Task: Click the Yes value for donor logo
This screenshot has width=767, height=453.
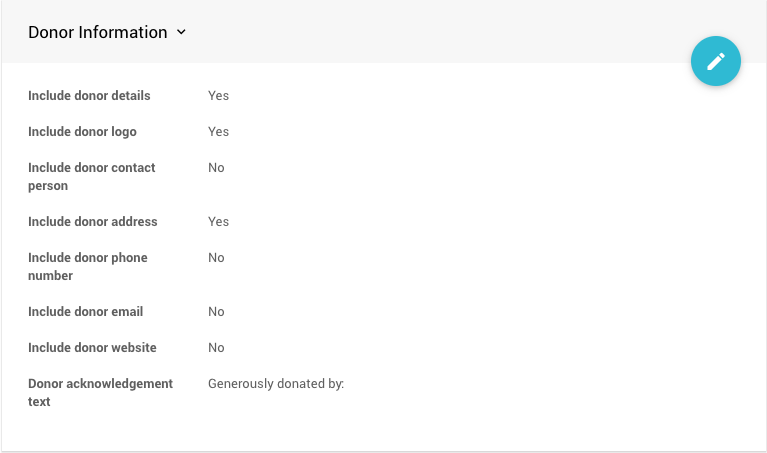Action: coord(218,132)
